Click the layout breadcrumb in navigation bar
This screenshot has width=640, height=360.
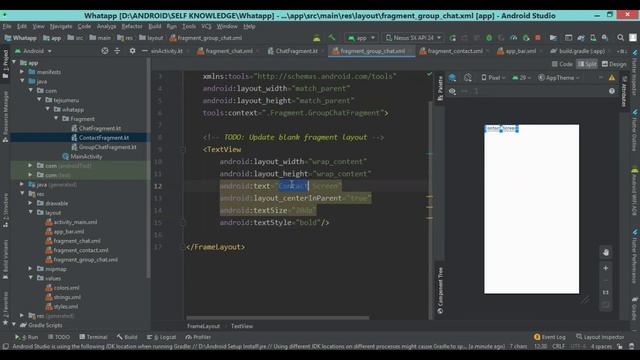pyautogui.click(x=151, y=38)
